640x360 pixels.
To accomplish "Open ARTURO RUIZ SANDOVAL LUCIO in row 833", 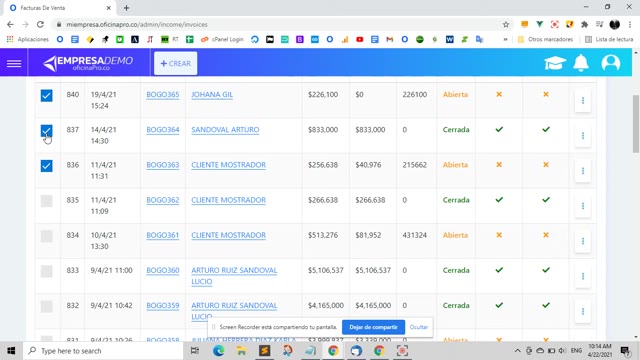I will [234, 276].
